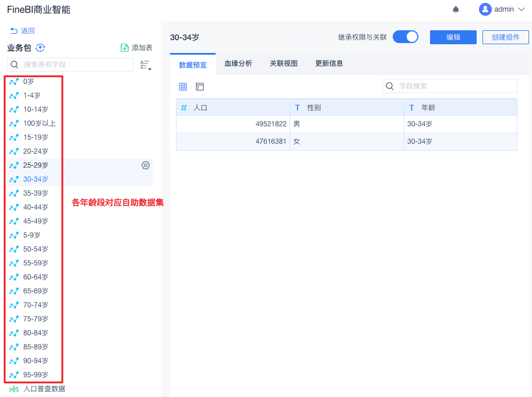Open settings gear for 25-29岁
Screen dimensions: 532x397
146,165
